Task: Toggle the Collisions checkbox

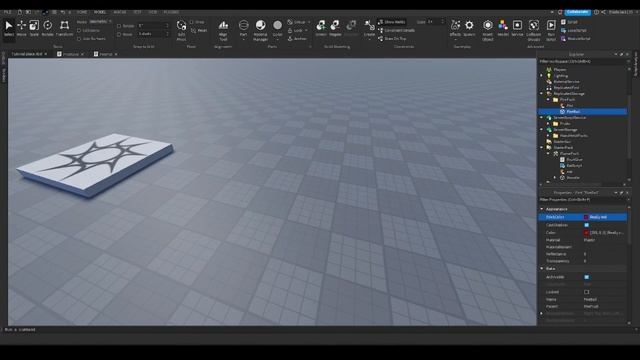Action: pyautogui.click(x=79, y=30)
